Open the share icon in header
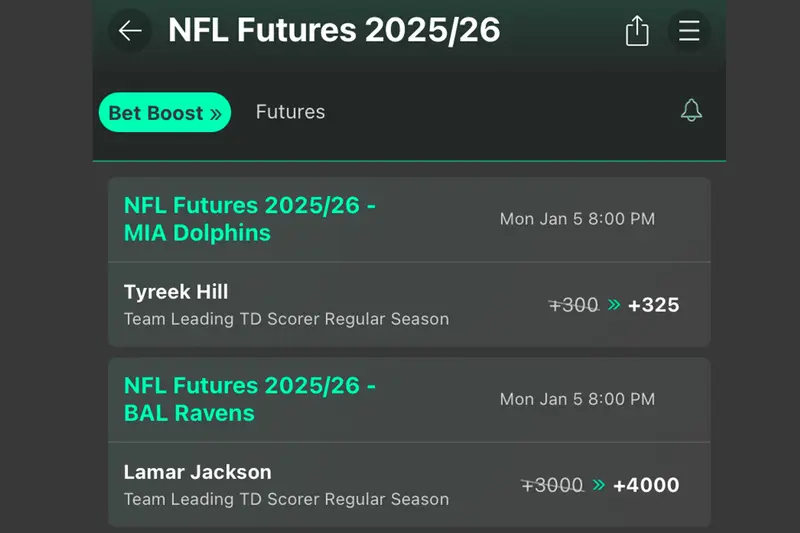The width and height of the screenshot is (800, 533). (x=637, y=31)
